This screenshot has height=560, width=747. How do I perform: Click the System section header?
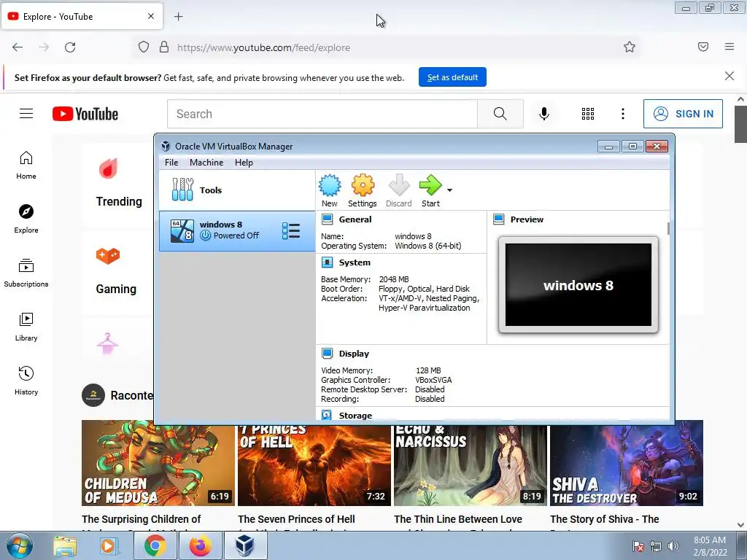click(x=354, y=262)
